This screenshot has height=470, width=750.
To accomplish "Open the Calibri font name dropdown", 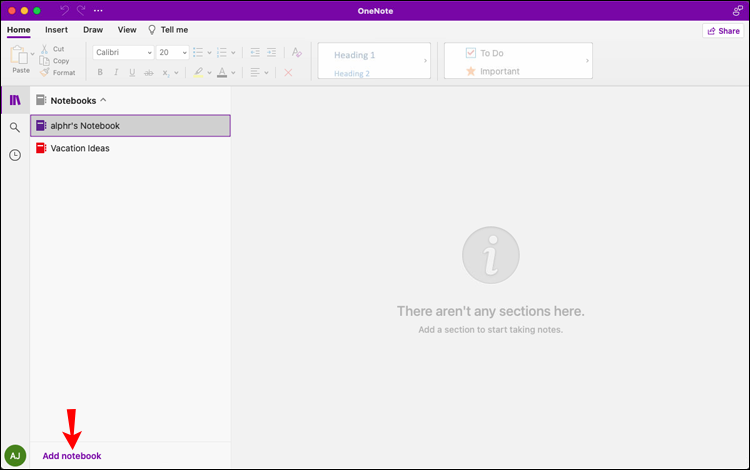I will [123, 52].
